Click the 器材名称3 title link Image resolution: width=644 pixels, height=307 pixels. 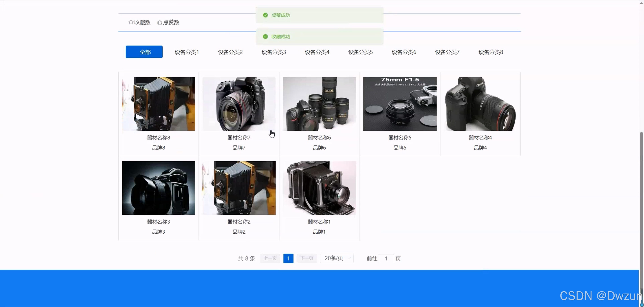(x=159, y=222)
